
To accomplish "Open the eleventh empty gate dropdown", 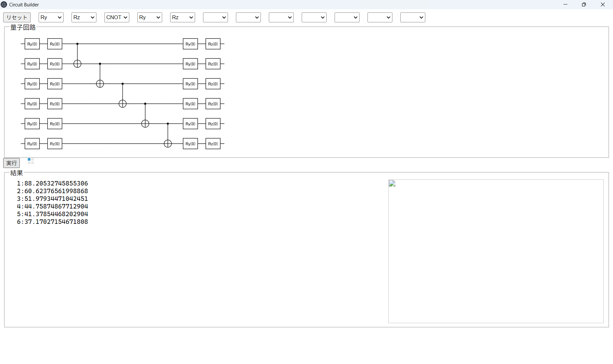I will point(380,17).
